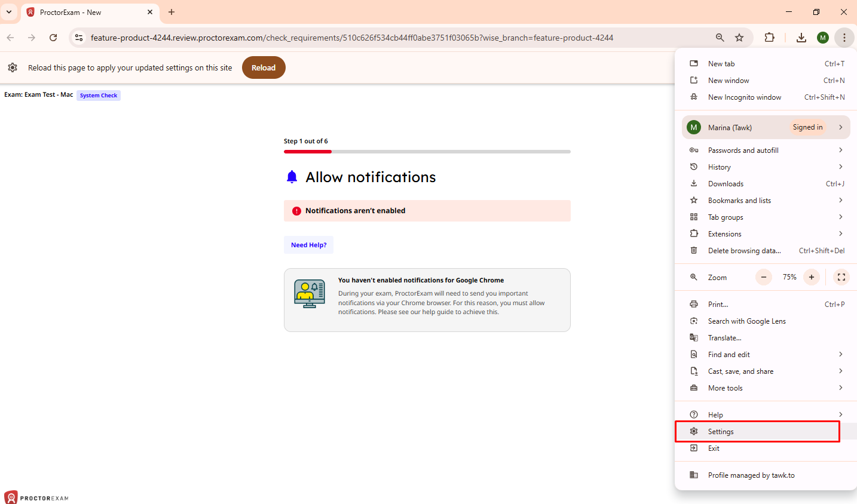
Task: Click the ProctorExam logo at the bottom
Action: click(x=36, y=497)
